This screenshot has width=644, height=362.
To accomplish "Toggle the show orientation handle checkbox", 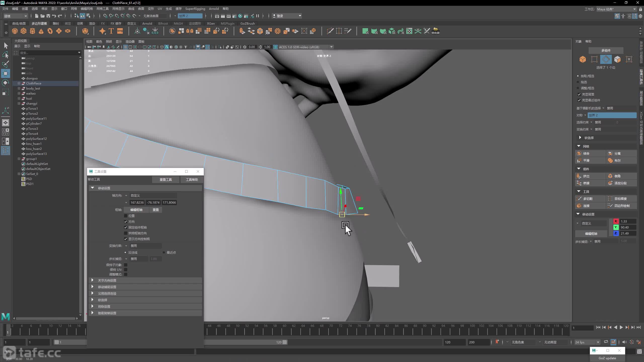I will (126, 239).
